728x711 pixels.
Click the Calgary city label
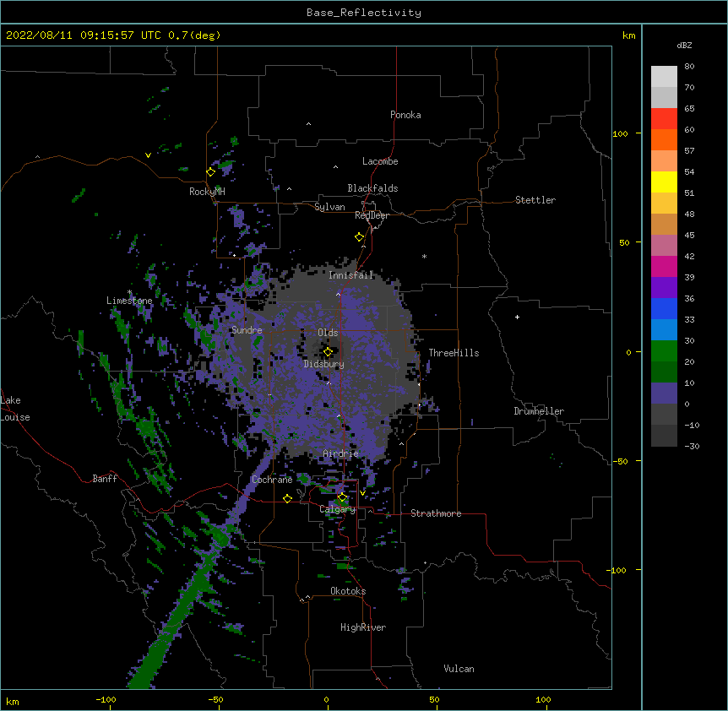coord(338,509)
